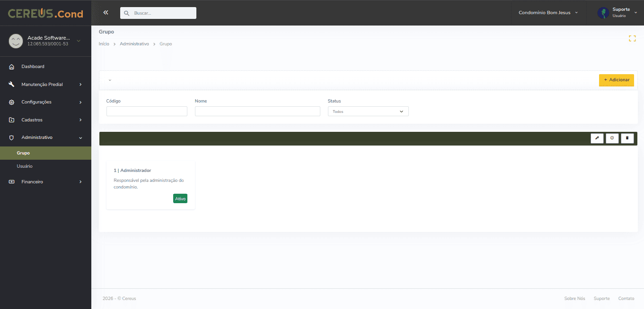
Task: Click the delete trash icon button
Action: tap(627, 138)
